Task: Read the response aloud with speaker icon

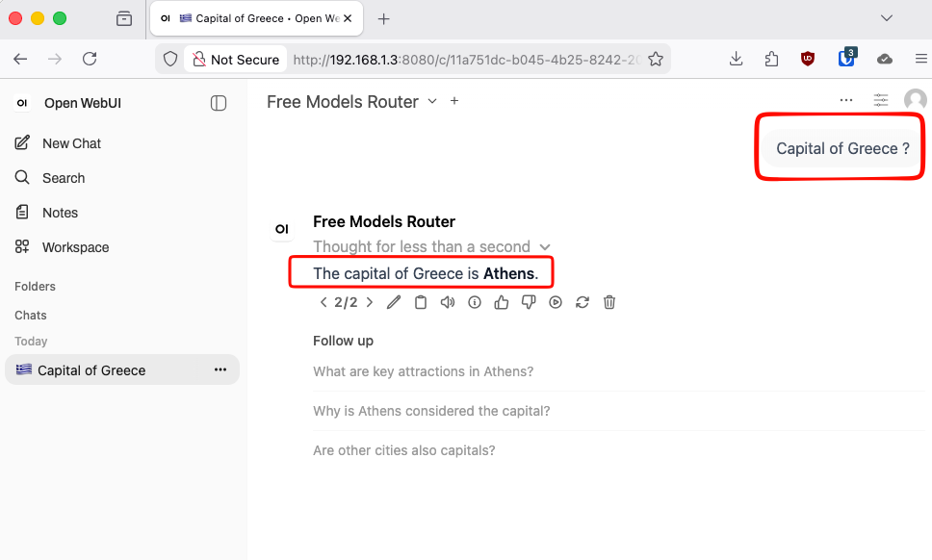Action: point(448,302)
